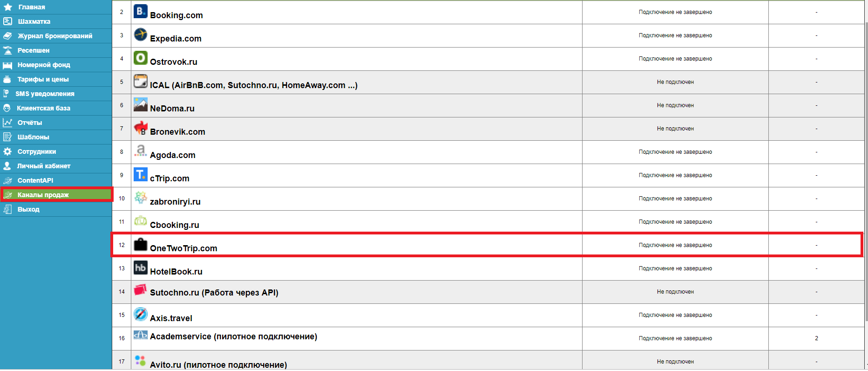868x371 pixels.
Task: Open the NeDoma.ru channel link
Action: (x=172, y=109)
